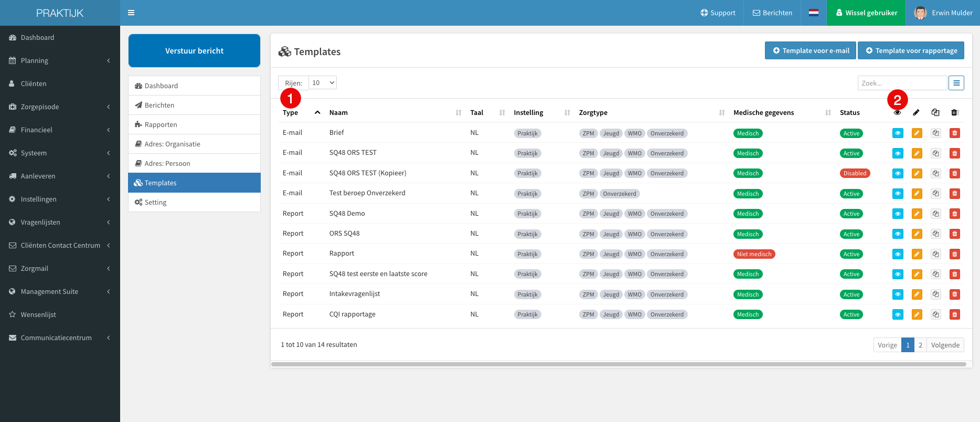View the CQI rapportage template
The width and height of the screenshot is (980, 422).
coord(898,314)
